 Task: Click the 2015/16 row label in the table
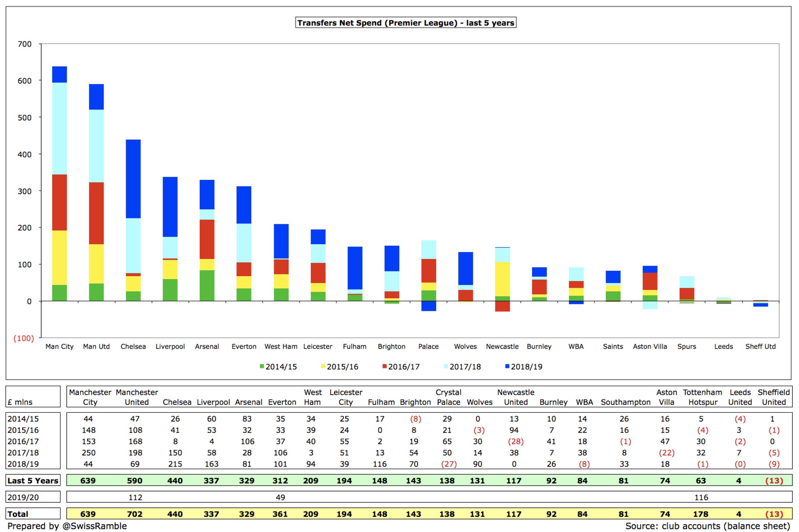[x=23, y=430]
